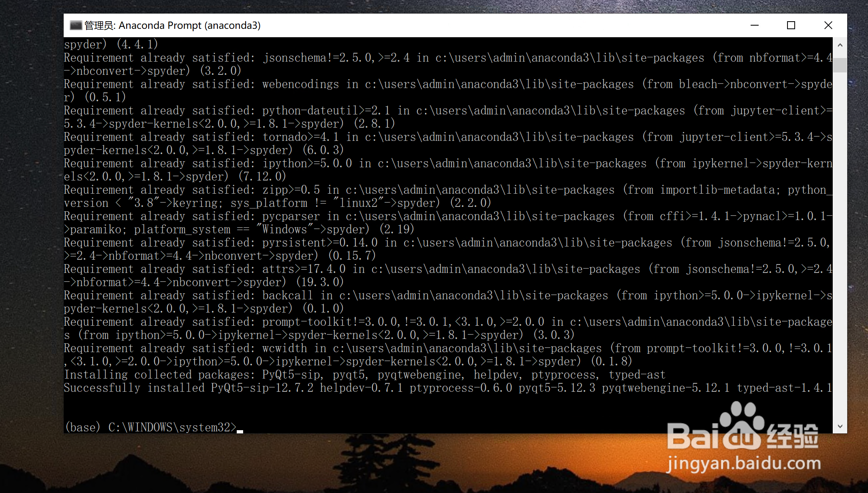Click the pycparser requirement line
The width and height of the screenshot is (868, 493).
291,216
